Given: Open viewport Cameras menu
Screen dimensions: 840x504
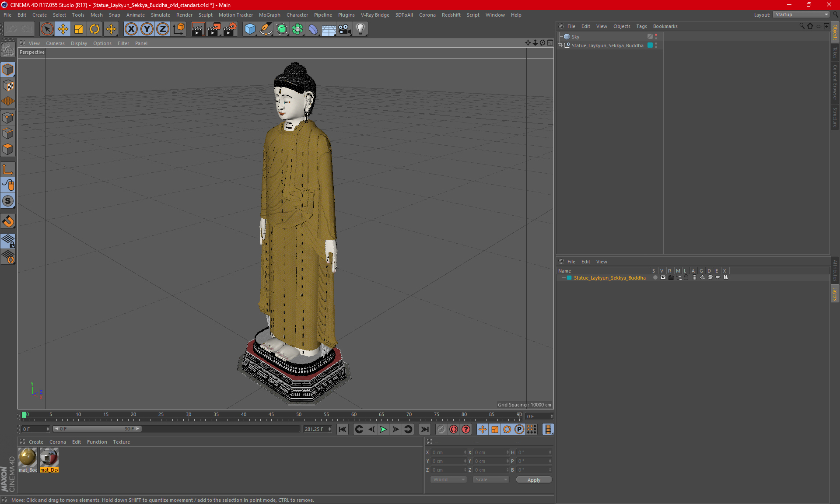Looking at the screenshot, I should pos(55,43).
